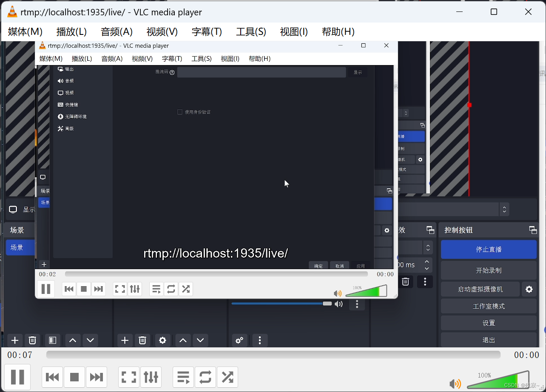This screenshot has width=546, height=392.
Task: Switch the inner VLC player to fullscreen mode
Action: (119, 289)
